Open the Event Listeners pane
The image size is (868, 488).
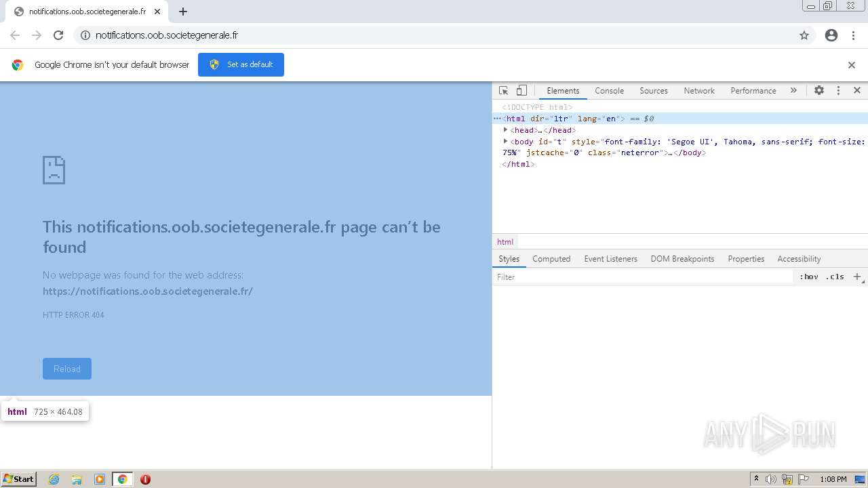coord(610,259)
